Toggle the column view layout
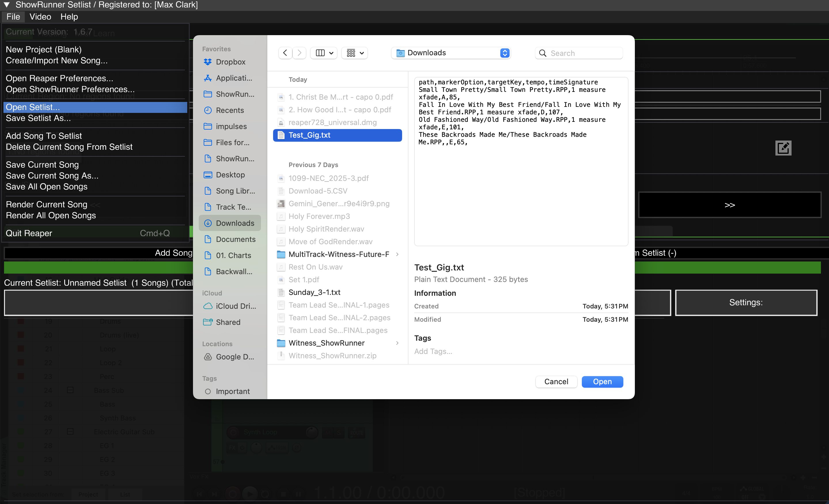The width and height of the screenshot is (829, 504). pyautogui.click(x=323, y=53)
